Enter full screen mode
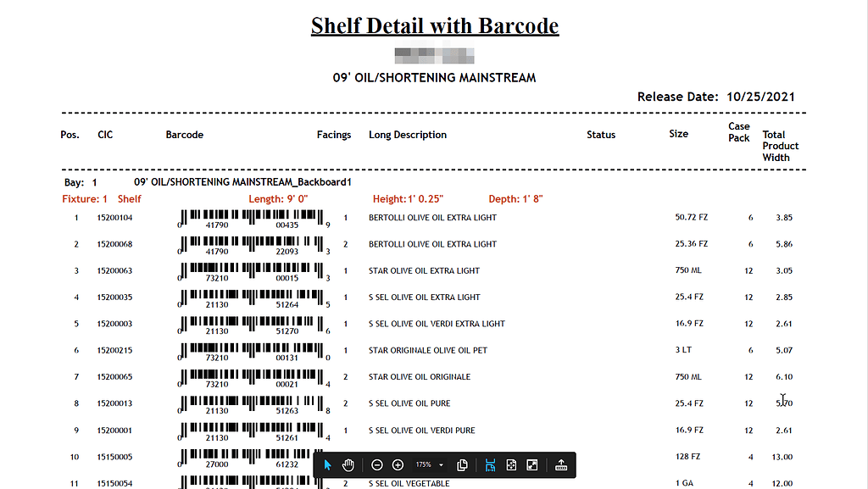868x489 pixels. click(x=531, y=465)
